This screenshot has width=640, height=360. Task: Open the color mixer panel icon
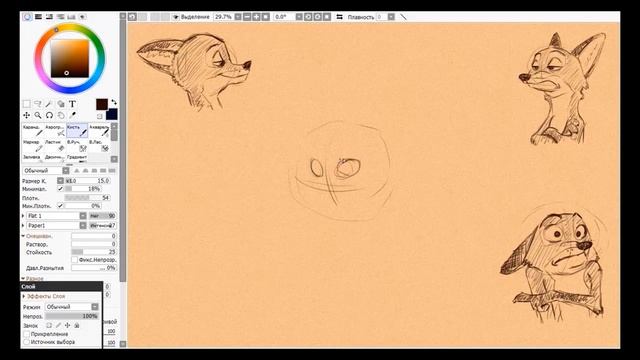point(60,17)
